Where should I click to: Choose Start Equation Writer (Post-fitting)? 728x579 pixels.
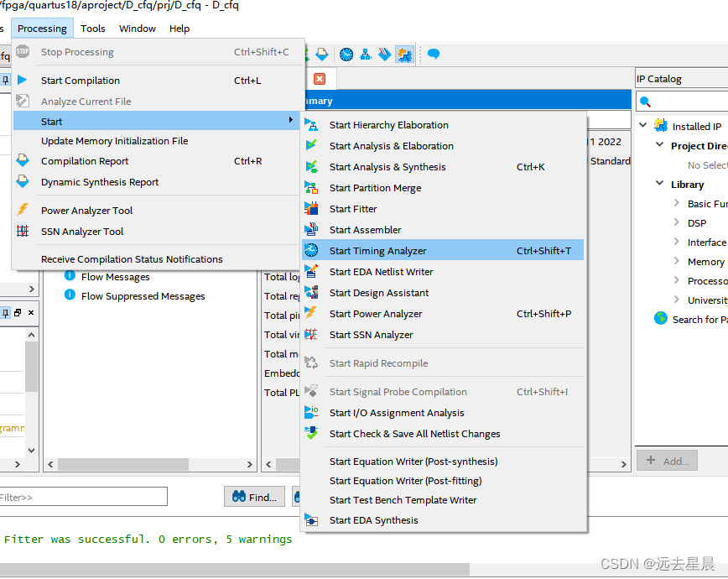tap(444, 481)
